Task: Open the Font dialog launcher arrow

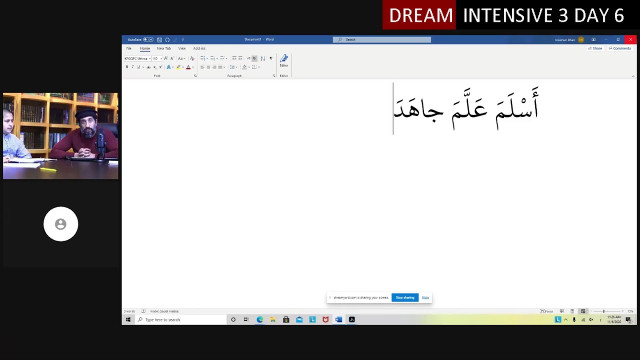Action: [x=196, y=76]
